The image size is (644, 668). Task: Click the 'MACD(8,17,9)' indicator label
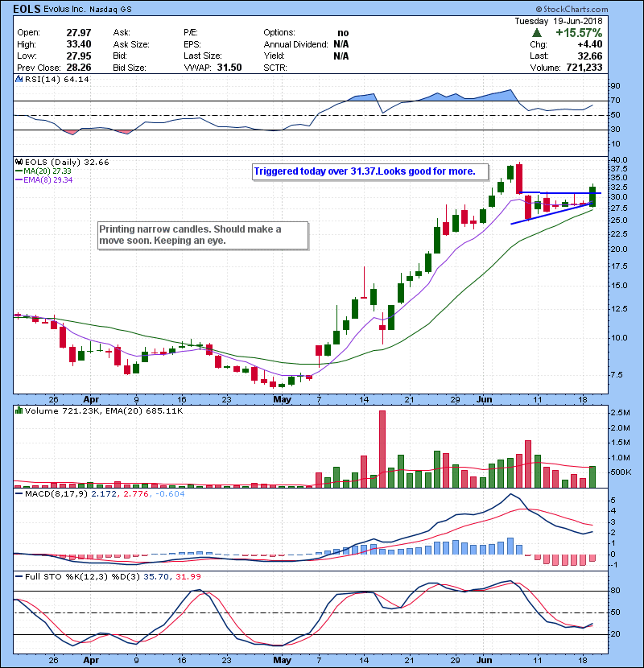pyautogui.click(x=56, y=494)
